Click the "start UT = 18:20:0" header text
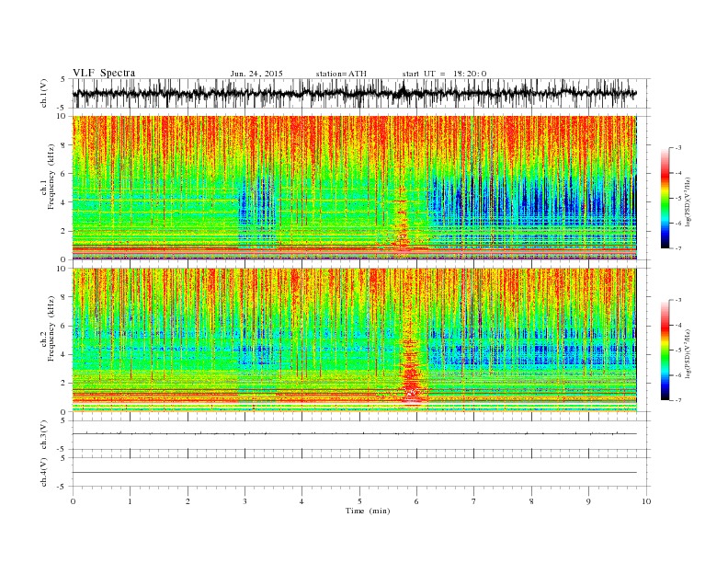This screenshot has height=563, width=728. [x=444, y=74]
